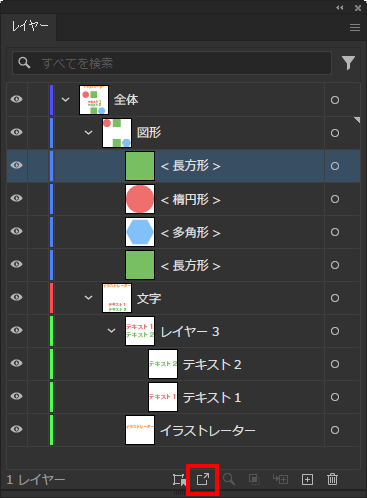Click the artboard export icon in footer
Screen dimensions: 367x498
click(179, 479)
